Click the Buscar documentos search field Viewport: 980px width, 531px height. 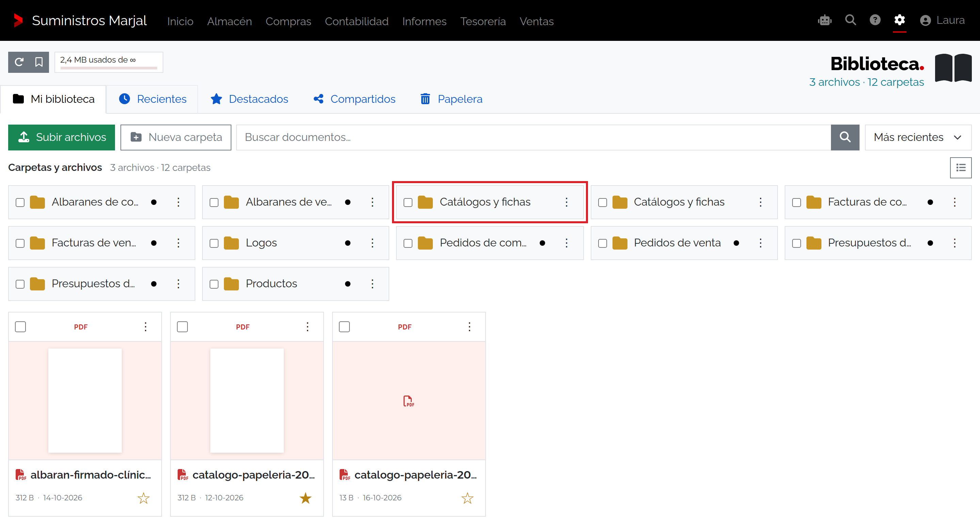pos(533,137)
